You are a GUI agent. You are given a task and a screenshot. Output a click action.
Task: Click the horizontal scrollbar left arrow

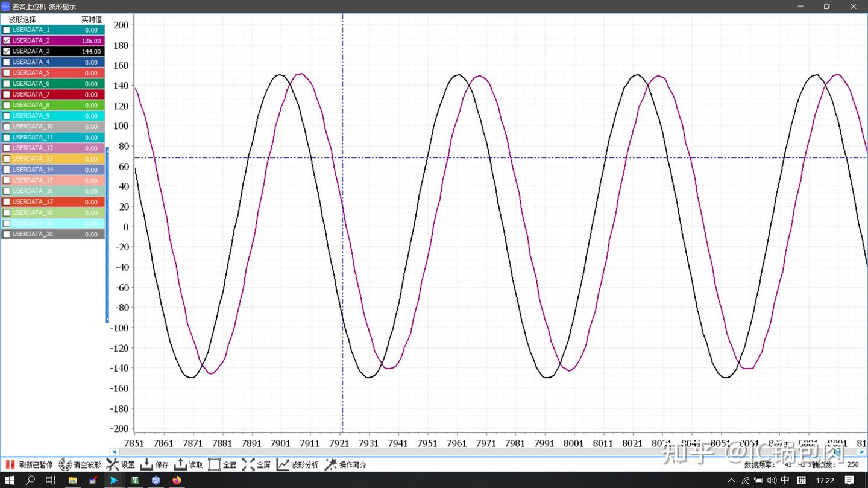[x=115, y=452]
